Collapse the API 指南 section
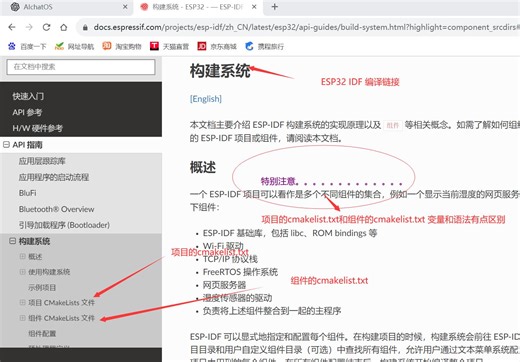This screenshot has height=362, width=520. [x=6, y=145]
